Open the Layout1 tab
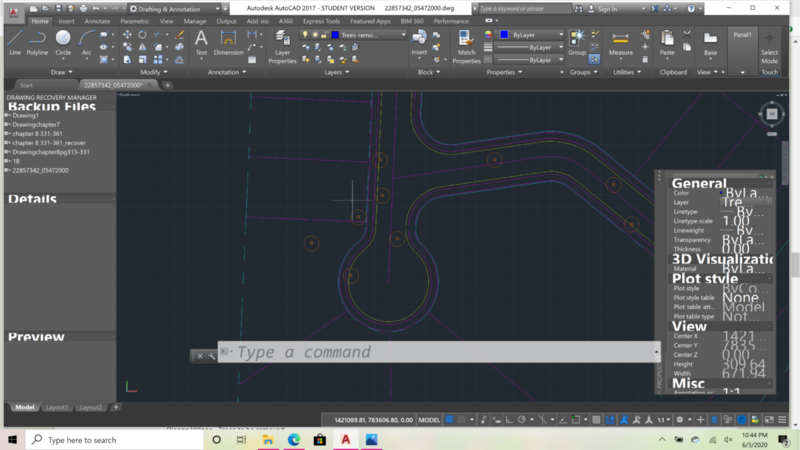The width and height of the screenshot is (800, 450). (57, 407)
